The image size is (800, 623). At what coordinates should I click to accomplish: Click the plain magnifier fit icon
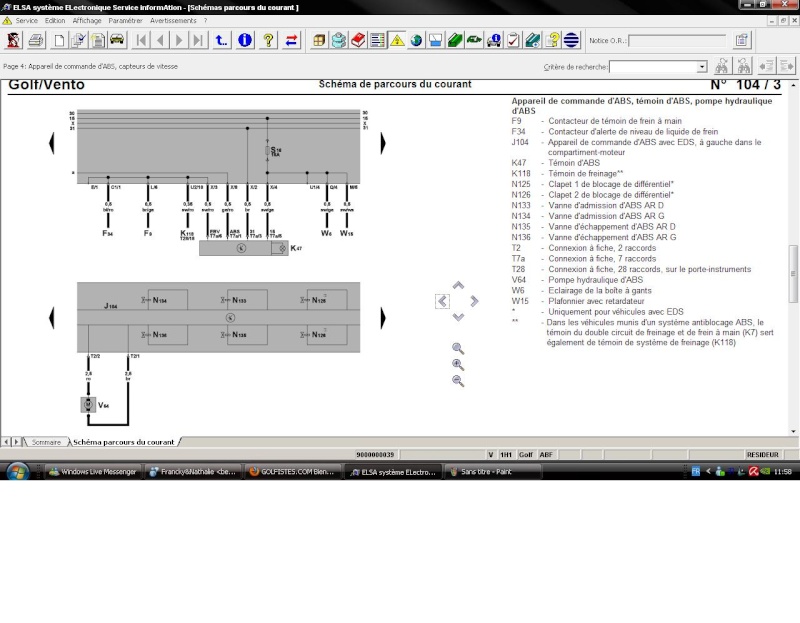point(458,348)
